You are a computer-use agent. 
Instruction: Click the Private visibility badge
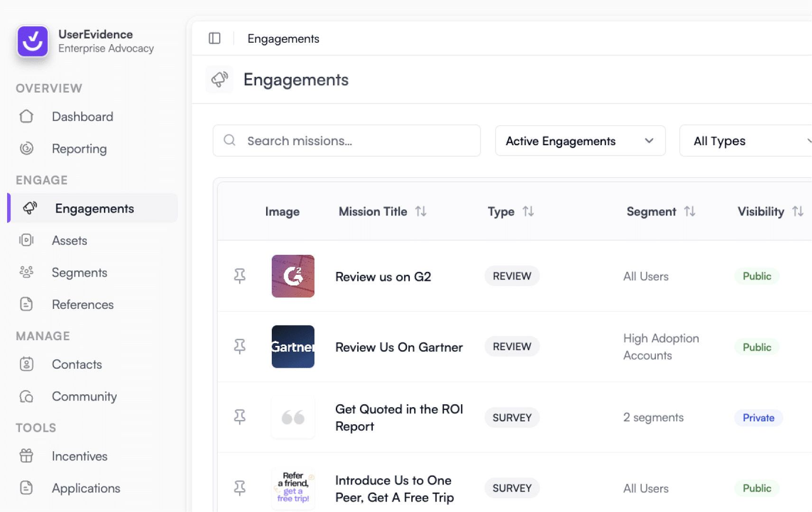pyautogui.click(x=758, y=418)
